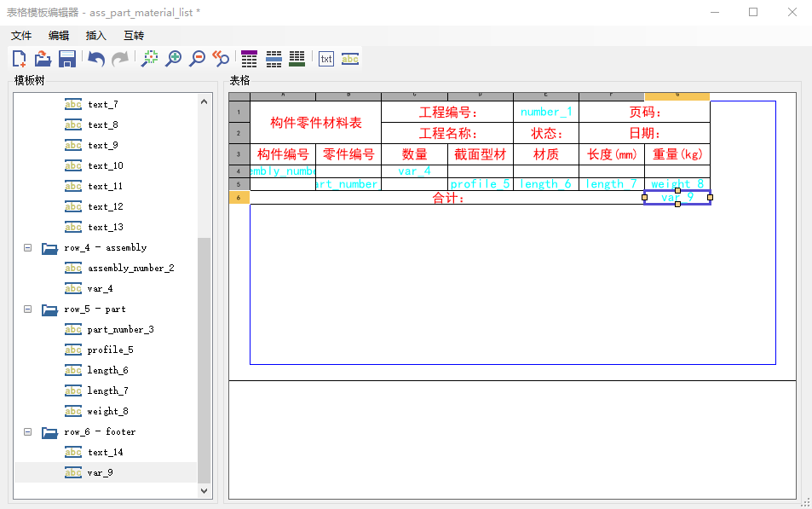This screenshot has width=812, height=509.
Task: Select length_6 in the template tree
Action: pos(107,371)
